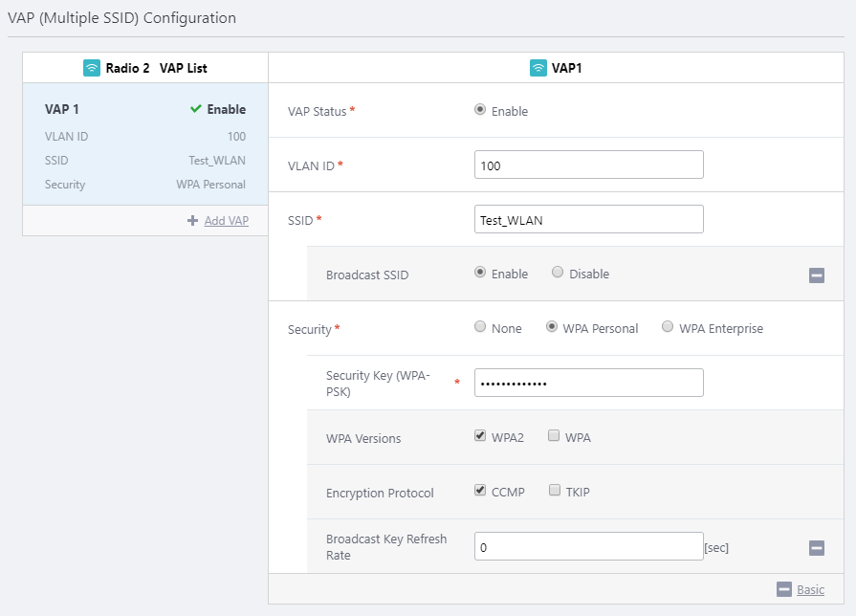Toggle the WPA version checkbox
The width and height of the screenshot is (856, 616).
tap(554, 435)
